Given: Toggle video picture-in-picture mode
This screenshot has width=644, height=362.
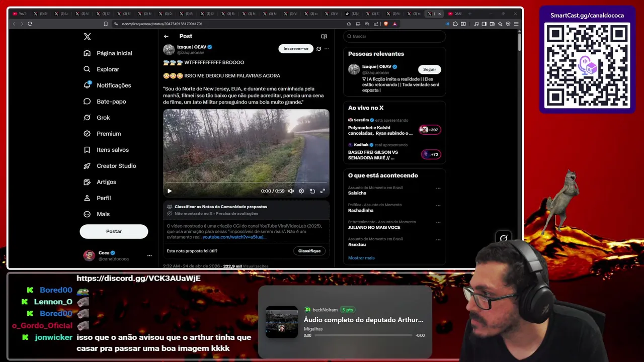Looking at the screenshot, I should (312, 191).
